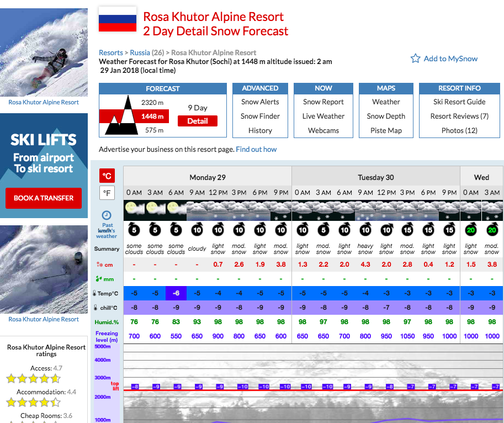
Task: Click Monday 6 AM moon weather icon
Action: point(176,210)
